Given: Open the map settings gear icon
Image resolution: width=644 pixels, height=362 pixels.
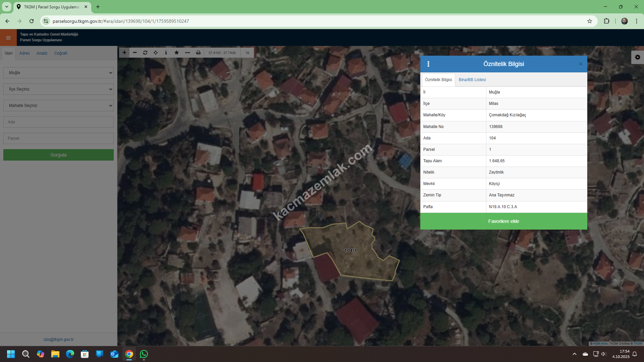Looking at the screenshot, I should (x=637, y=57).
